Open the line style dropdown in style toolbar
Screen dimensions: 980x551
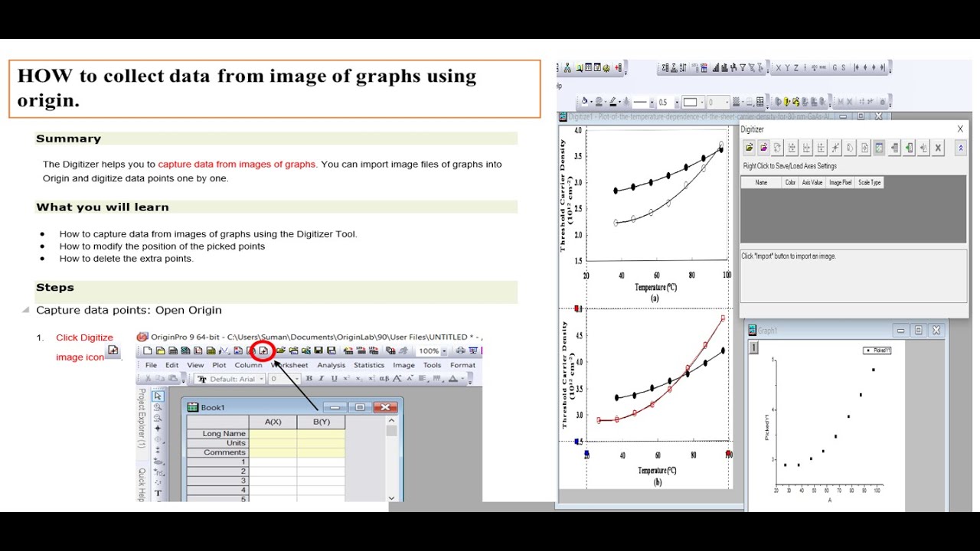coord(652,102)
